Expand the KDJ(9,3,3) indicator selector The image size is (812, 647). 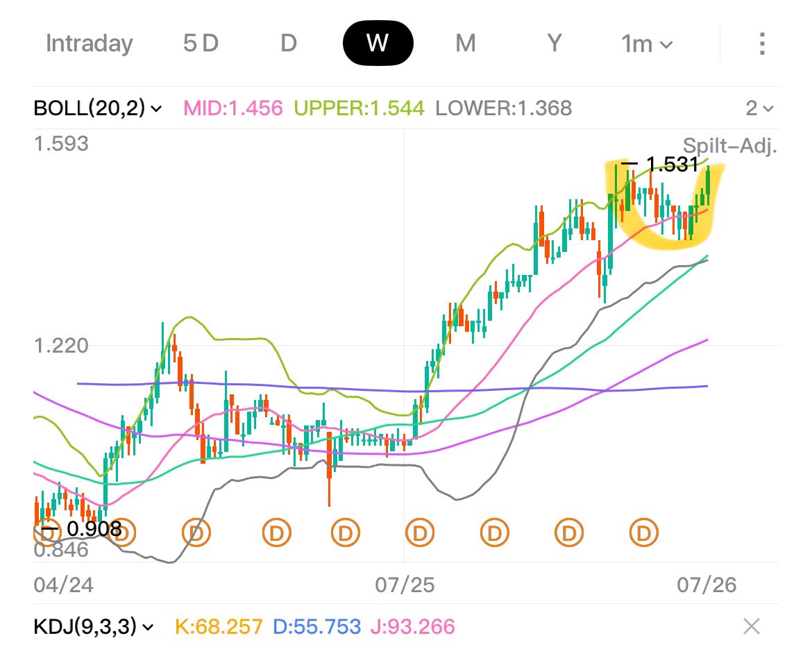[x=94, y=627]
